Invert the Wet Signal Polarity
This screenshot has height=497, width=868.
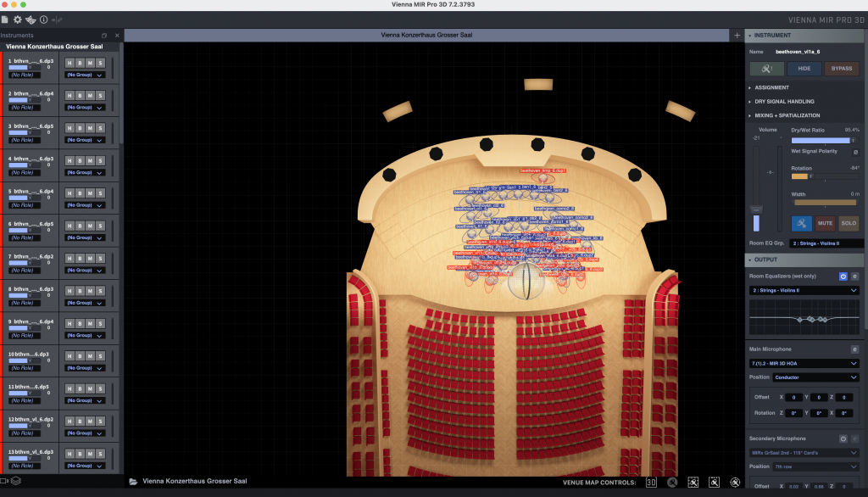point(855,152)
